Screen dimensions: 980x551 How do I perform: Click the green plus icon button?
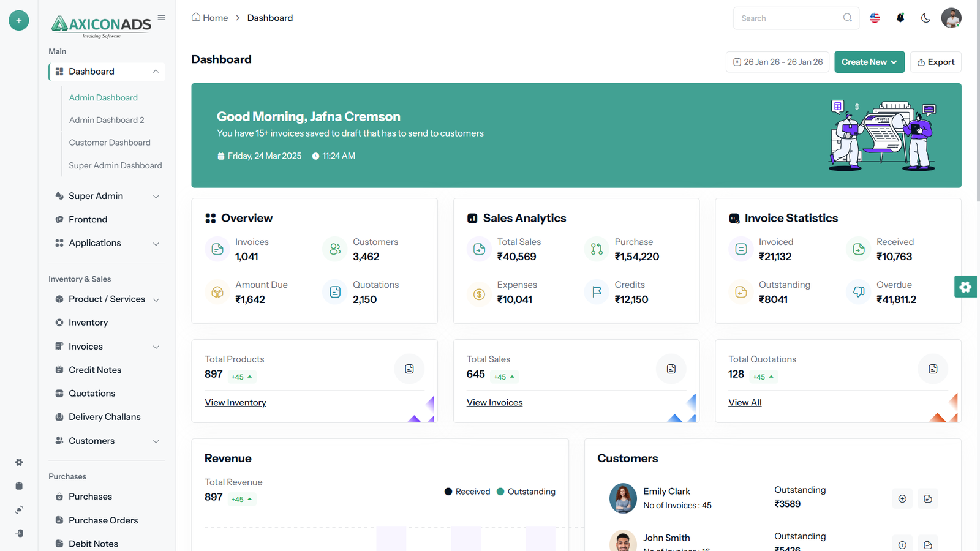[x=19, y=20]
